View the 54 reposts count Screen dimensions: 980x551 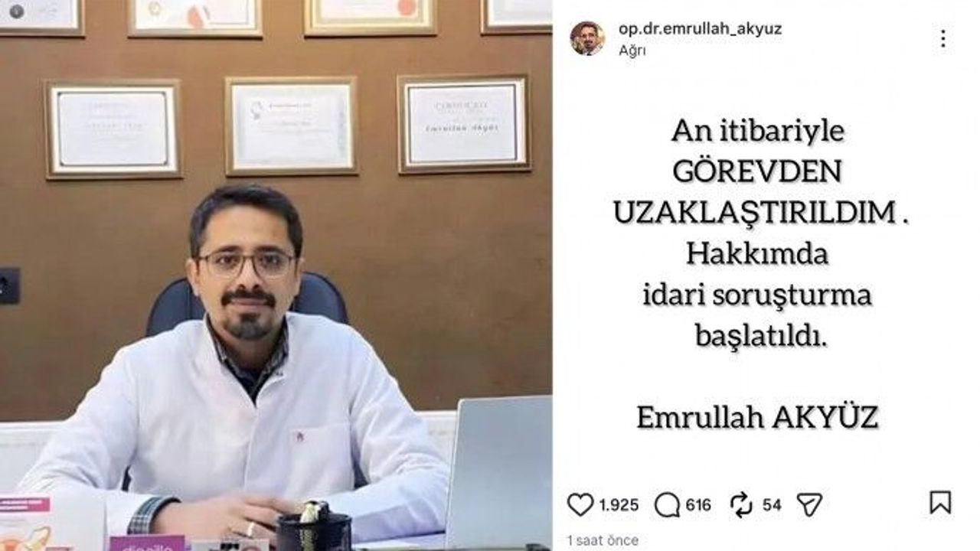coord(772,505)
